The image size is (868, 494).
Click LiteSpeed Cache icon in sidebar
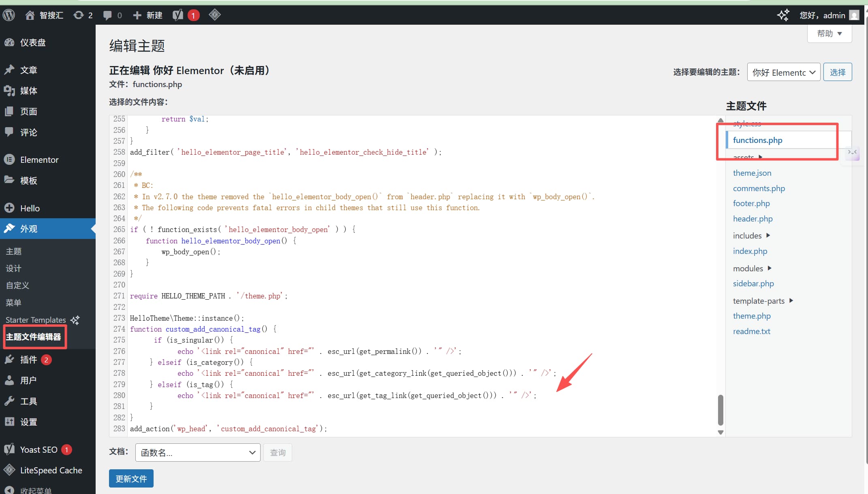pos(9,470)
